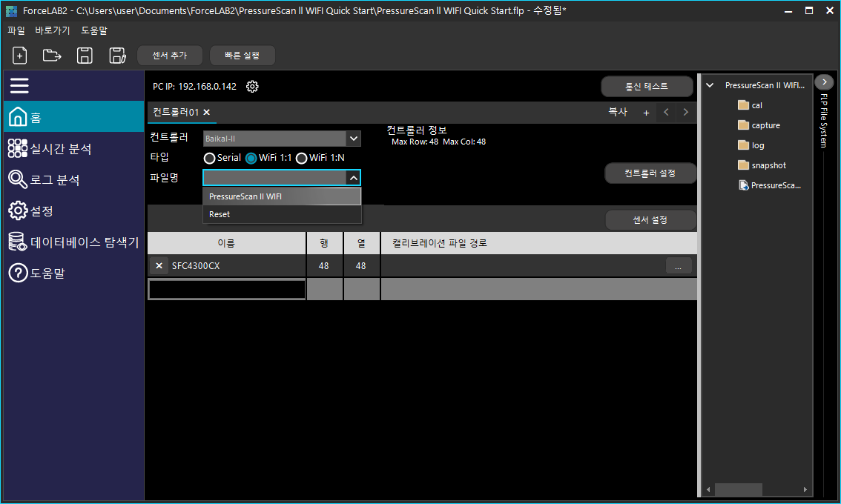Screen dimensions: 841x504
Task: Open 설정 settings in sidebar
Action: tap(74, 210)
